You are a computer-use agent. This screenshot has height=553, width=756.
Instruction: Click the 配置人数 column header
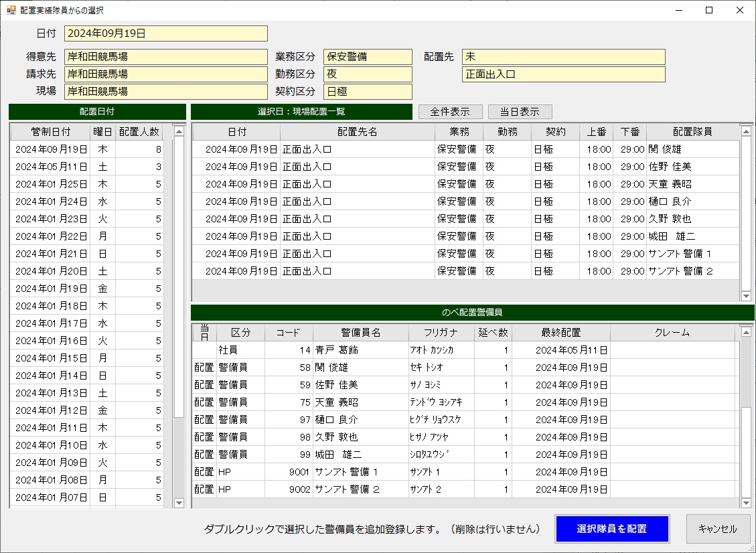[139, 132]
